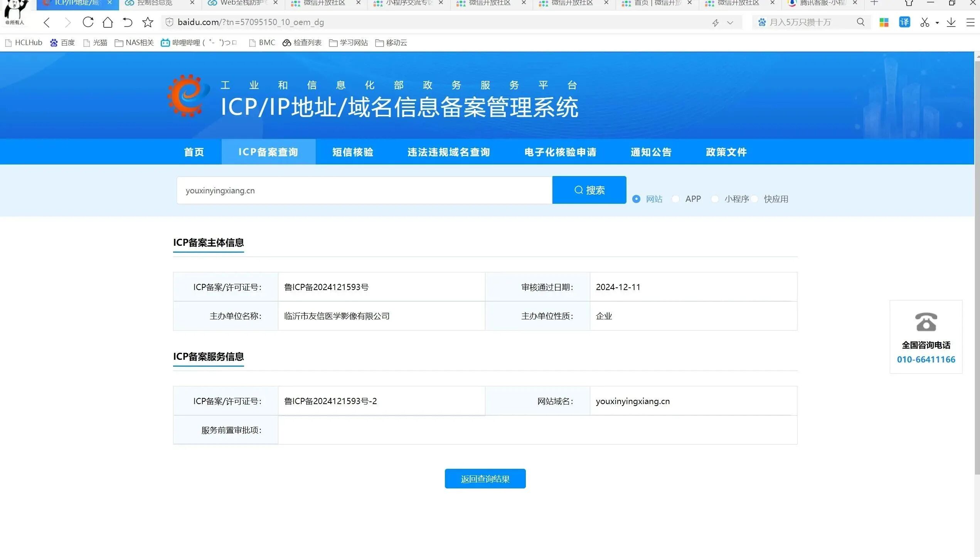
Task: Open the browser hamburger menu
Action: pyautogui.click(x=970, y=22)
